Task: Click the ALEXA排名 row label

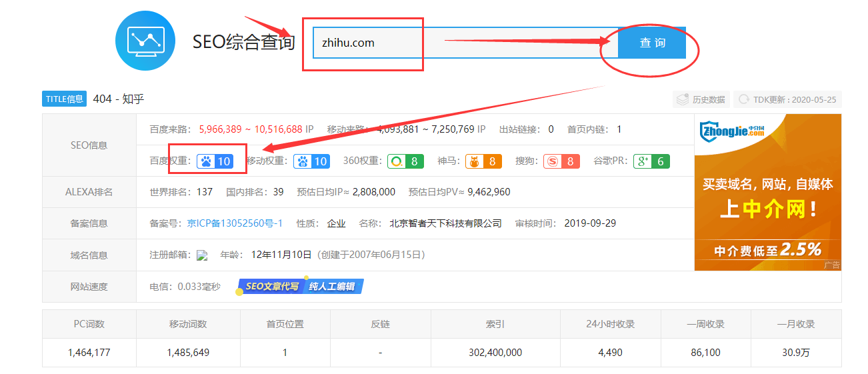Action: coord(89,192)
